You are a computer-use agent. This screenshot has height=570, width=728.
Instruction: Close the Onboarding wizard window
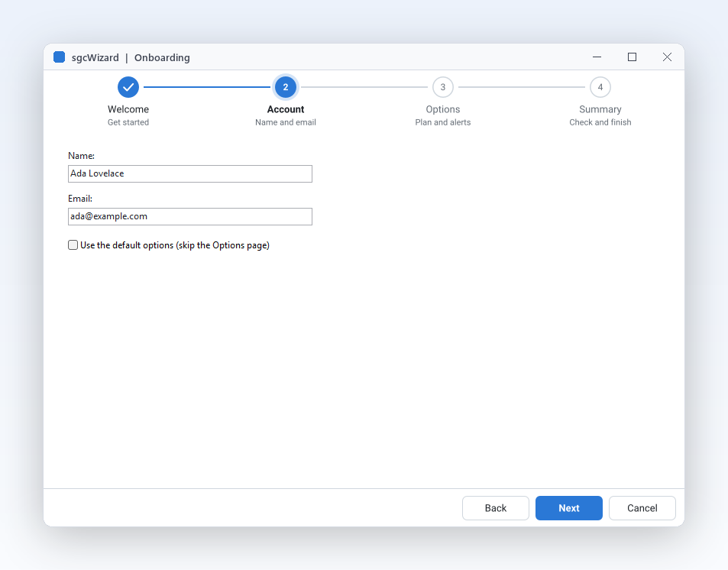[x=667, y=57]
